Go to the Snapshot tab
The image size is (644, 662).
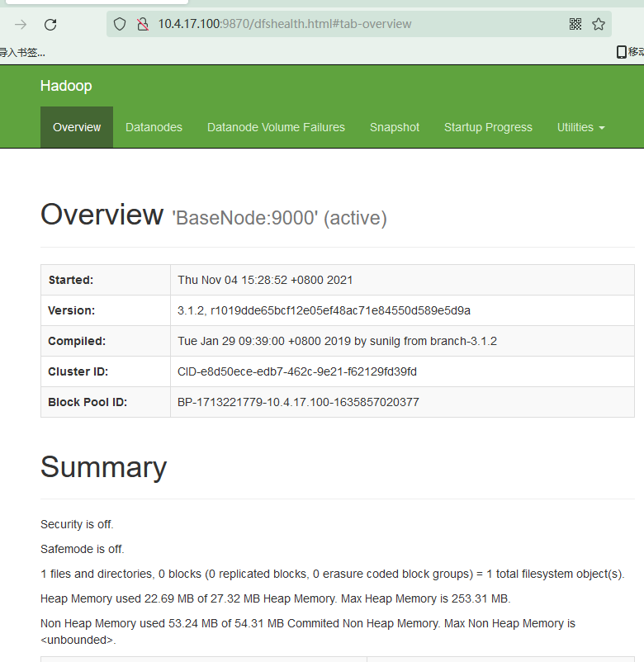(x=395, y=127)
